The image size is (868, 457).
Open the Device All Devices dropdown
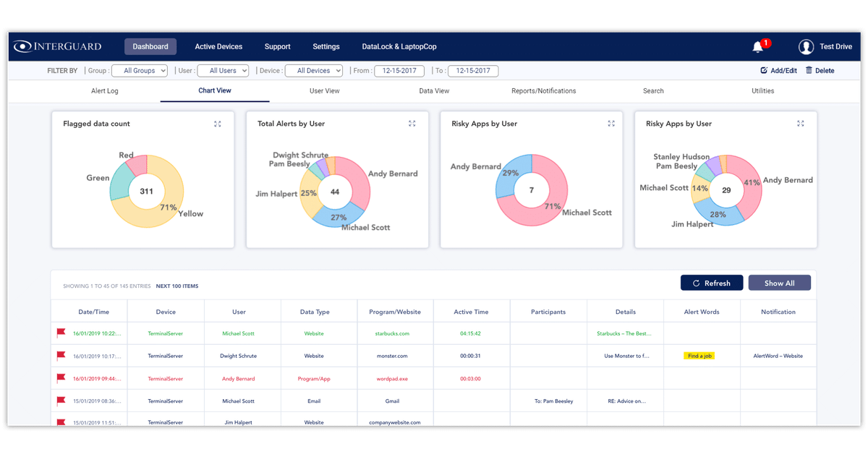click(314, 71)
